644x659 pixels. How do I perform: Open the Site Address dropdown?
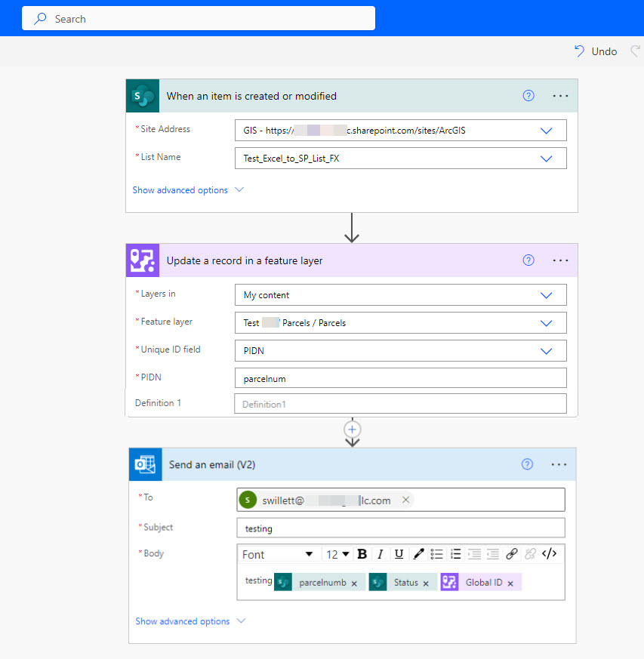click(x=546, y=130)
